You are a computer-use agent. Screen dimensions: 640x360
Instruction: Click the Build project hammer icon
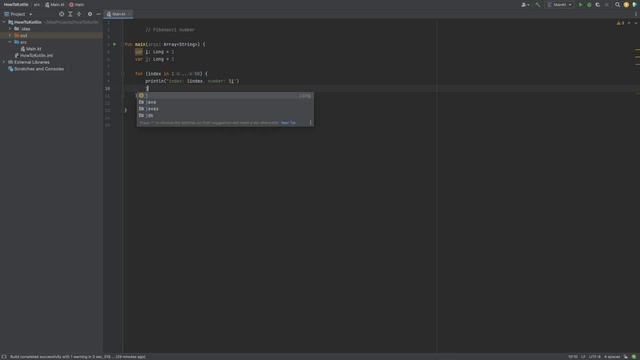tap(538, 5)
